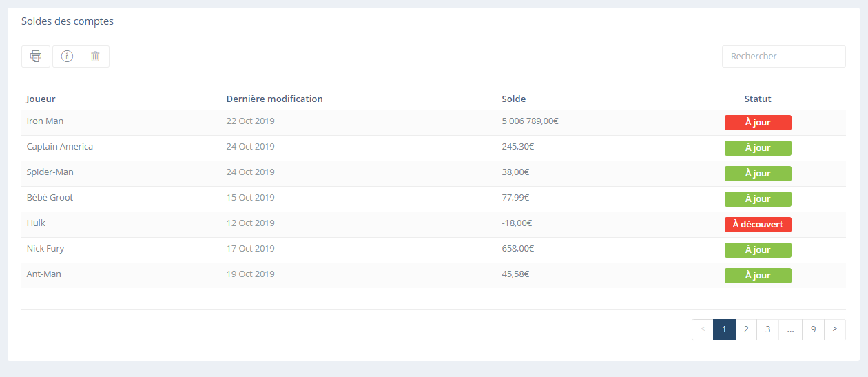Click the date 17 Oct 2019
Image resolution: width=868 pixels, height=377 pixels.
pyautogui.click(x=250, y=249)
